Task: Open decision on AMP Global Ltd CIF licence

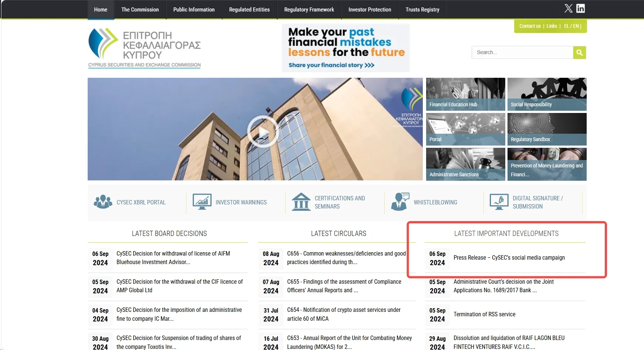Action: 180,286
